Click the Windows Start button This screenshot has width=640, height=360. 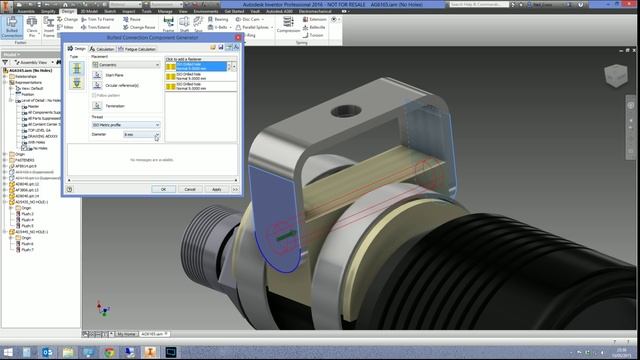coord(8,352)
